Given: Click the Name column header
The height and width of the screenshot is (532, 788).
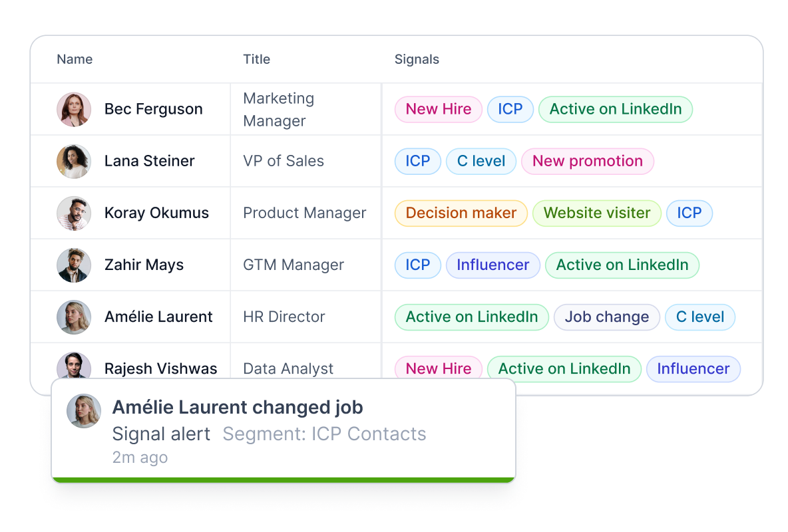Looking at the screenshot, I should [75, 59].
